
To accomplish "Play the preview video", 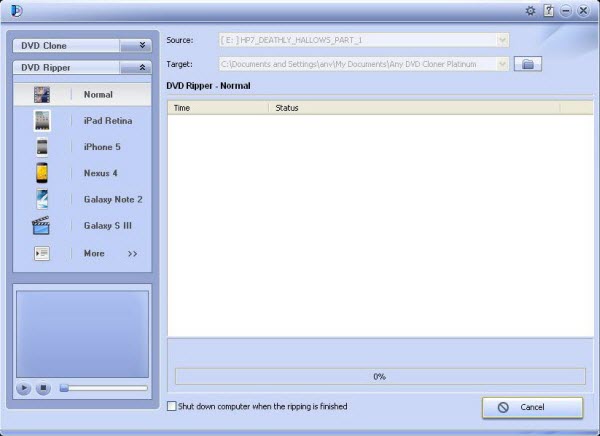I will (23, 388).
